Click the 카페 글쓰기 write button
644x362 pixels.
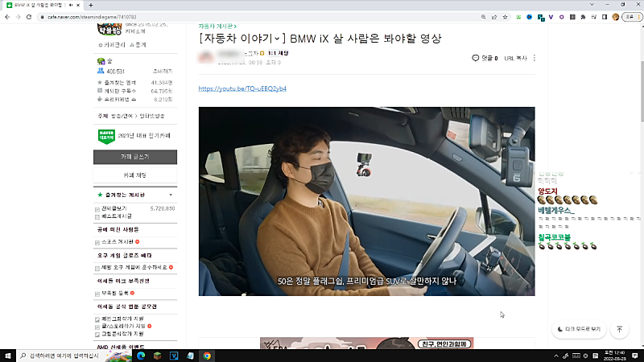(135, 157)
